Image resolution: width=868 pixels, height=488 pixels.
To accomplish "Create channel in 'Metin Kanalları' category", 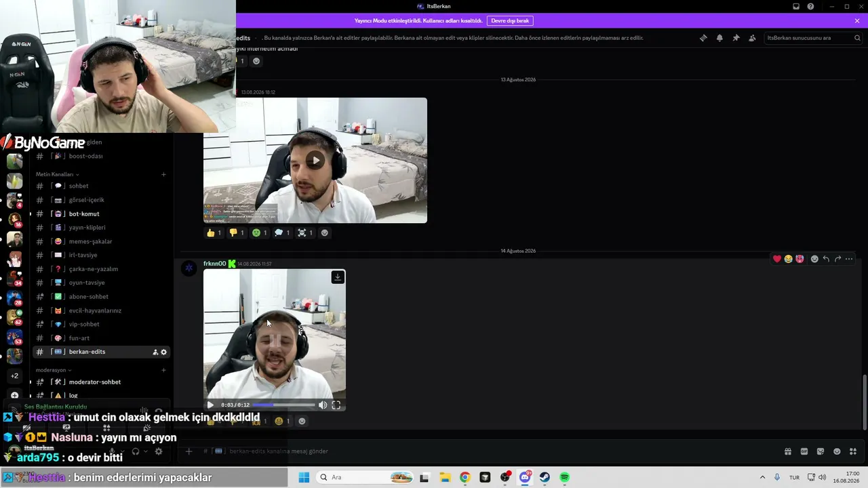I will [163, 174].
